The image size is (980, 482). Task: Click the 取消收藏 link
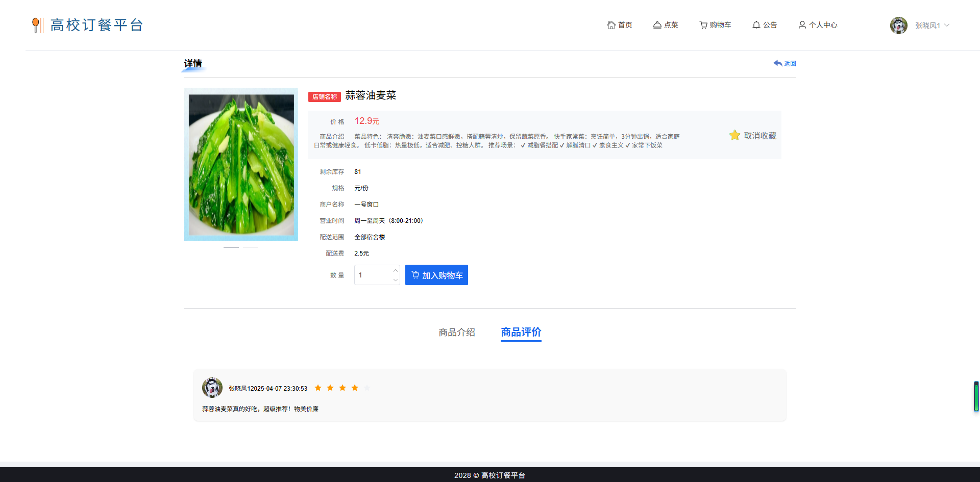[x=759, y=135]
